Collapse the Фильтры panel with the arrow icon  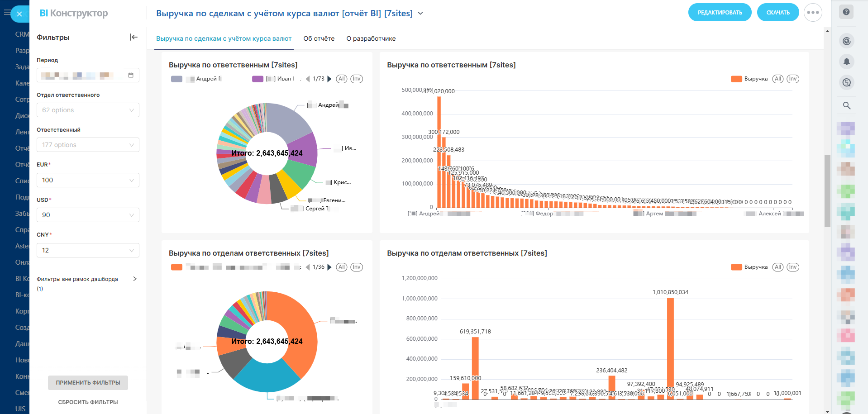[134, 37]
